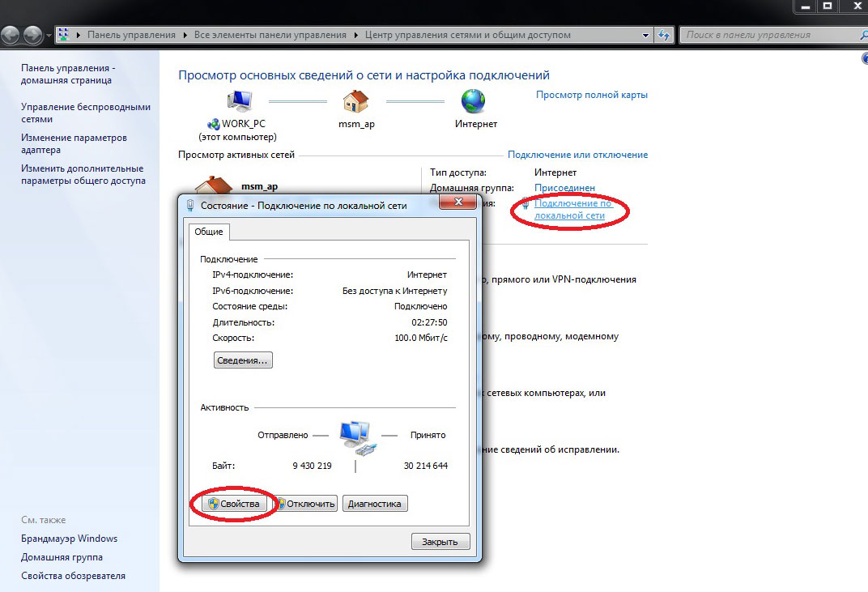Close the connection status dialog via X

(457, 202)
